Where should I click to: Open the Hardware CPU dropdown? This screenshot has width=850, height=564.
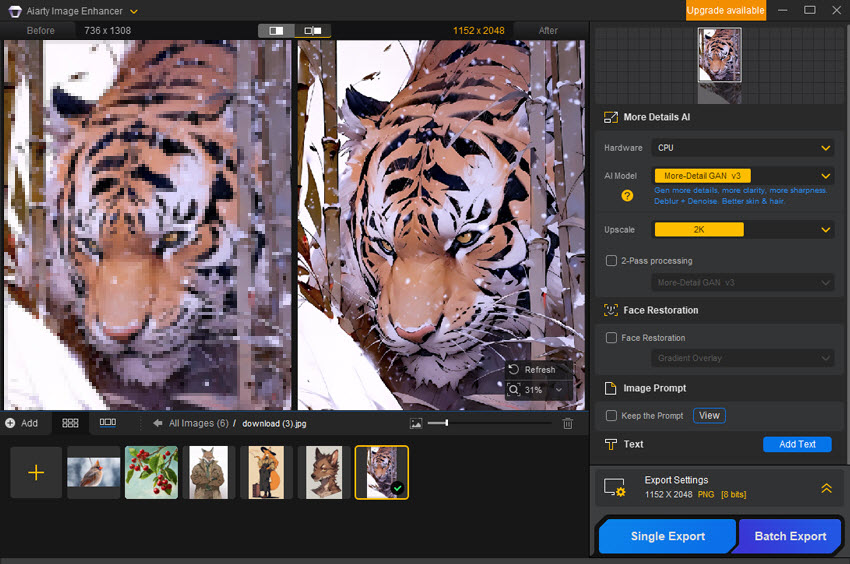click(743, 148)
